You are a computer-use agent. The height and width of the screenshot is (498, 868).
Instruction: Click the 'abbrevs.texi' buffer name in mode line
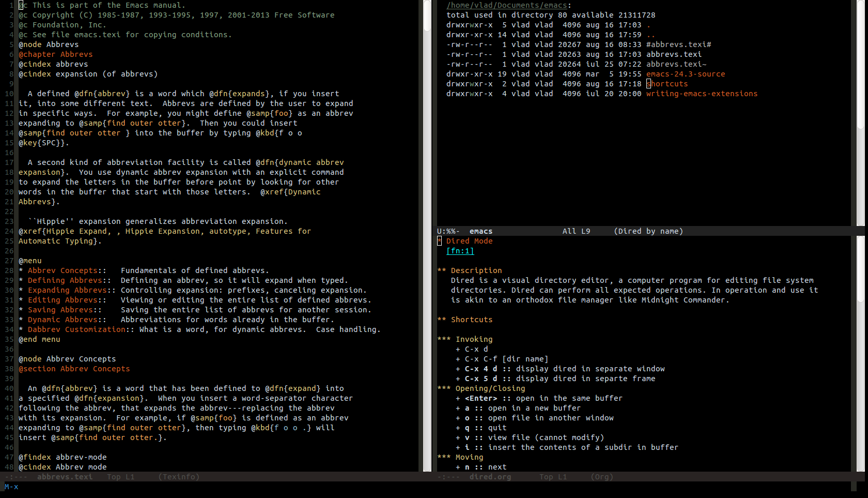(65, 477)
